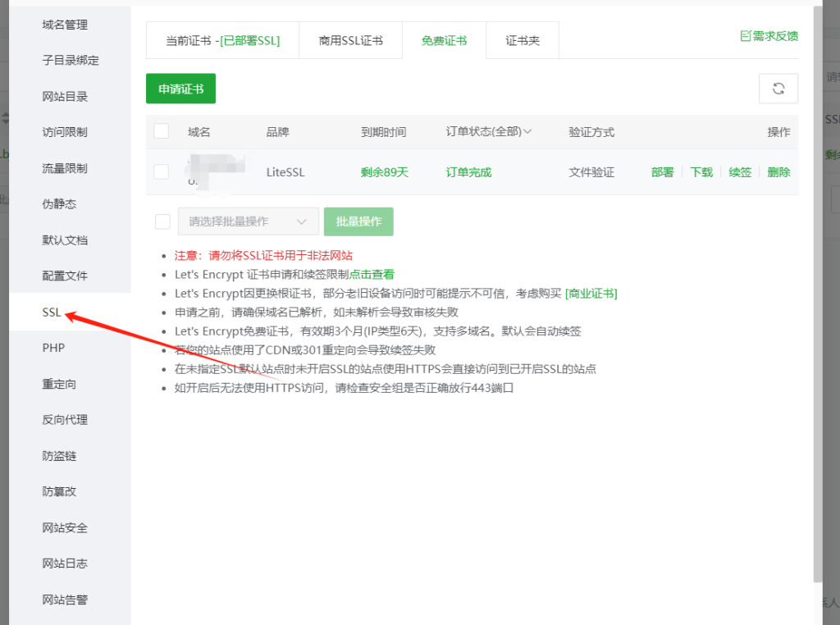Image resolution: width=840 pixels, height=625 pixels.
Task: Click the 申请证书 apply button
Action: pyautogui.click(x=180, y=89)
